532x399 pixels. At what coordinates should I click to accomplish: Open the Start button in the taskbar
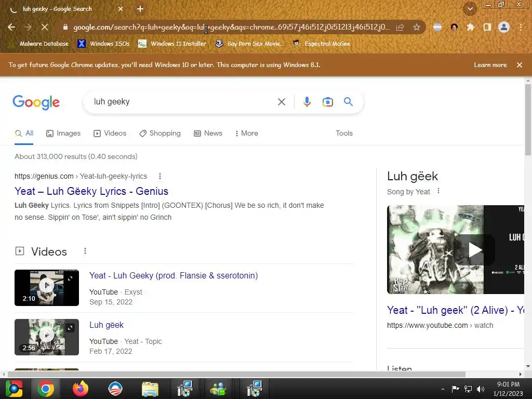coord(14,389)
